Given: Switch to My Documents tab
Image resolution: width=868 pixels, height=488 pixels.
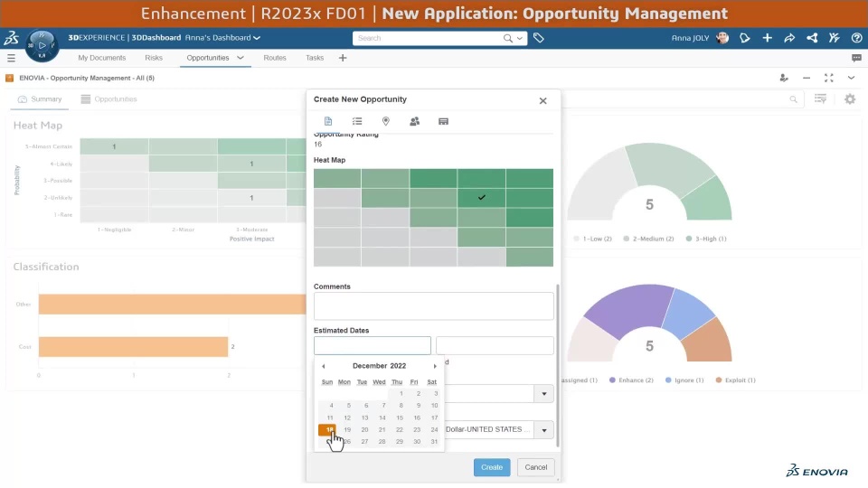Looking at the screenshot, I should [x=102, y=58].
